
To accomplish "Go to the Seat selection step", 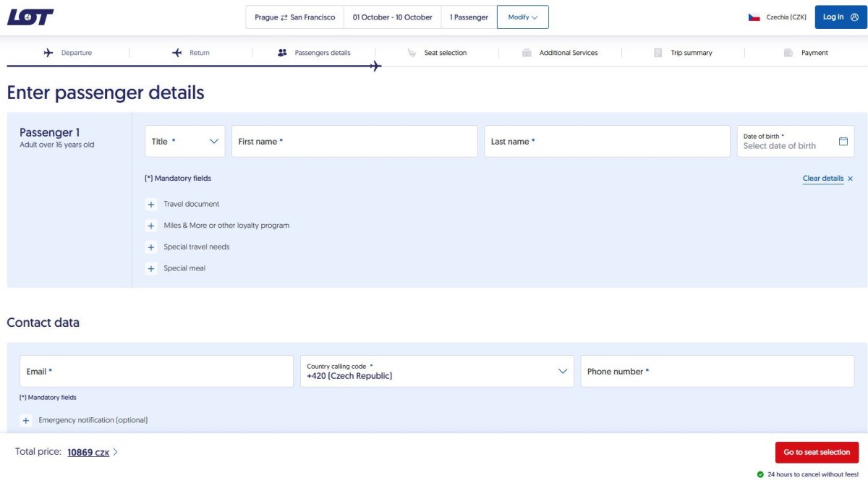I will 437,53.
